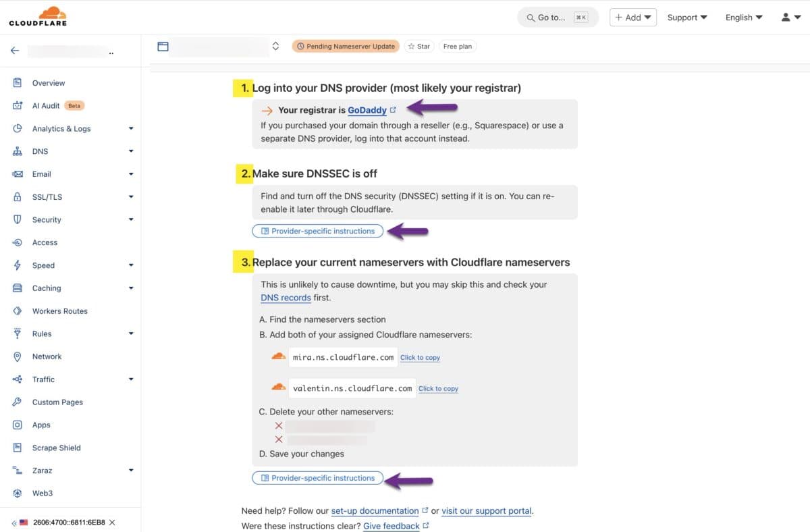Screen dimensions: 810x532
Task: Click the Security shield icon
Action: click(x=19, y=219)
